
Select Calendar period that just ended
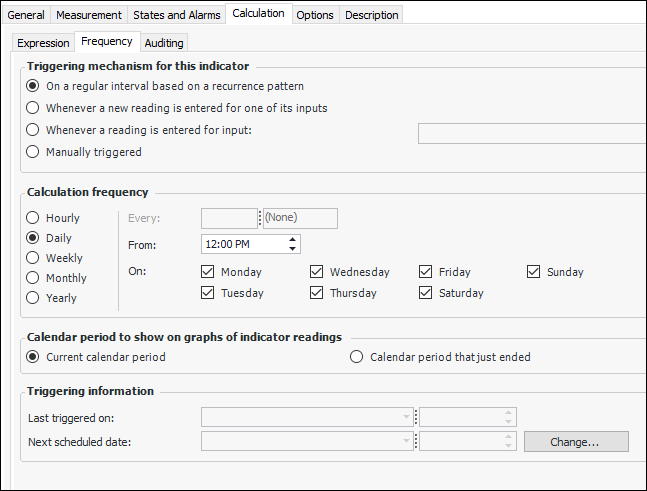pyautogui.click(x=357, y=357)
